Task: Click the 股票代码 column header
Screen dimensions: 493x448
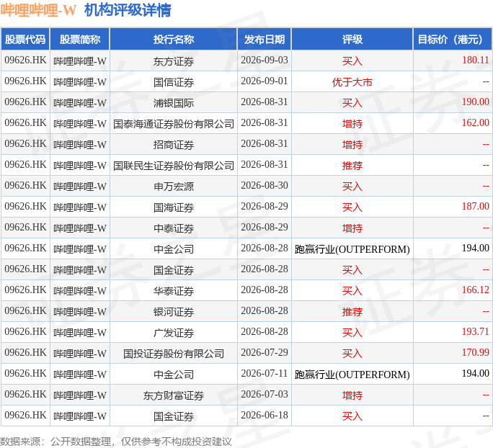Action: (x=25, y=40)
